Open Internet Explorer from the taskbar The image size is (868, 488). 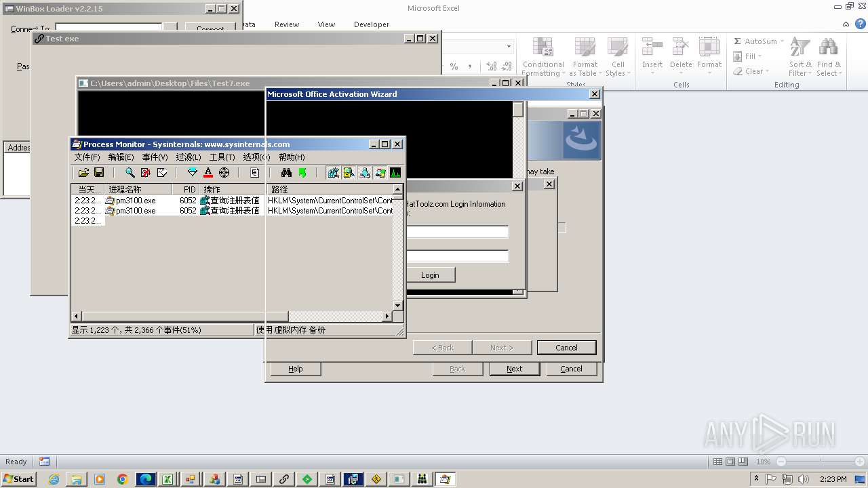(54, 479)
